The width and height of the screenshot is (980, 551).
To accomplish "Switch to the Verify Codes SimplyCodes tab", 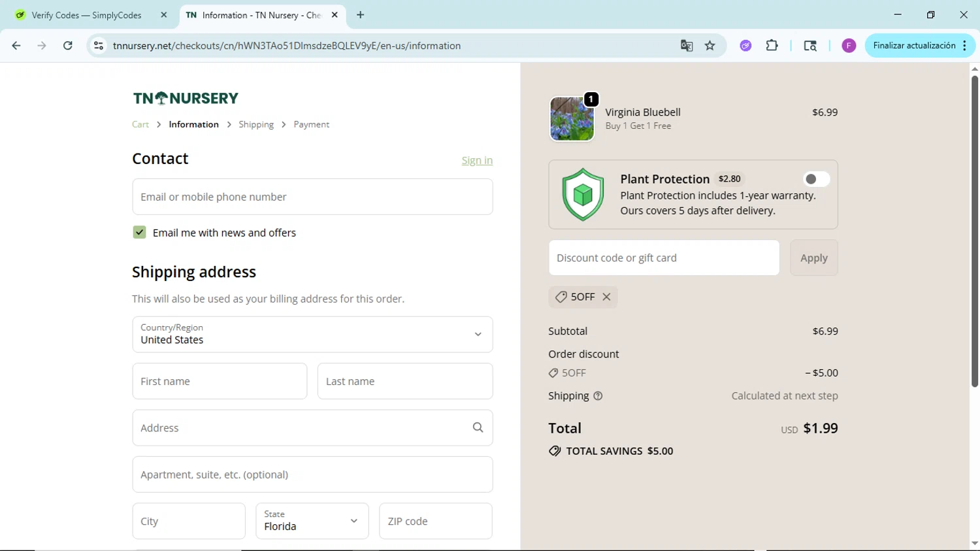I will click(x=87, y=15).
